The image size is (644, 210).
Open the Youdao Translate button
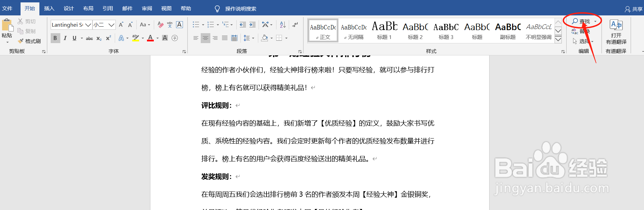coord(616,32)
